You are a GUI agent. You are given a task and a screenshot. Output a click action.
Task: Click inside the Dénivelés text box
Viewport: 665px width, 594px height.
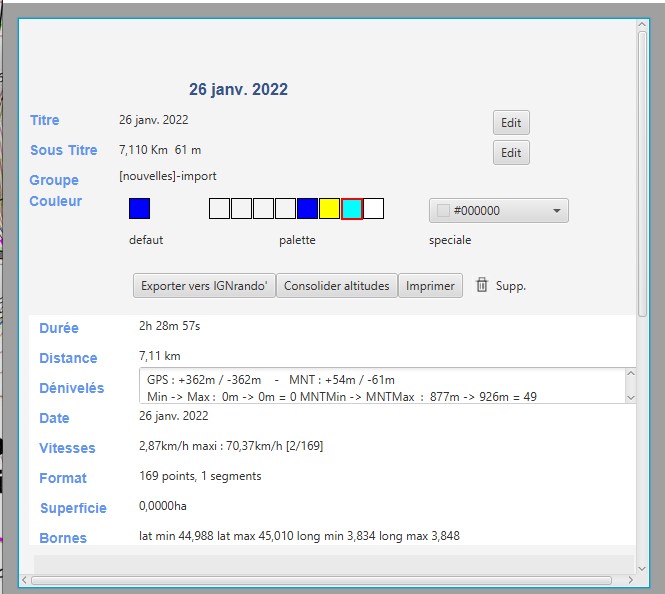(380, 386)
